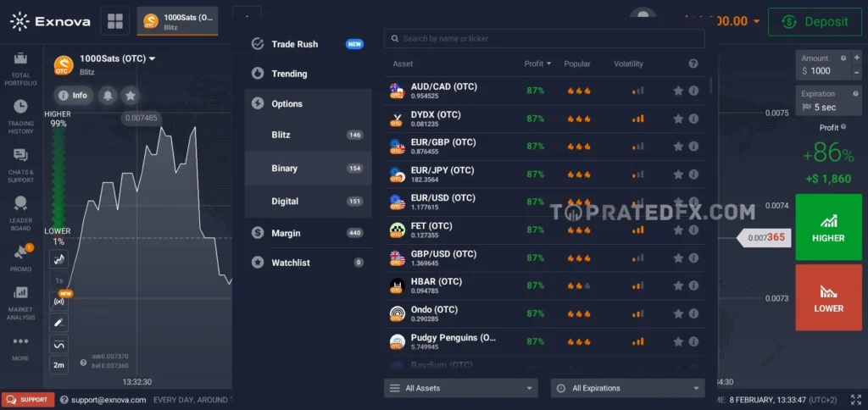Open the 1s candle interval selector
The height and width of the screenshot is (410, 868).
pos(58,280)
